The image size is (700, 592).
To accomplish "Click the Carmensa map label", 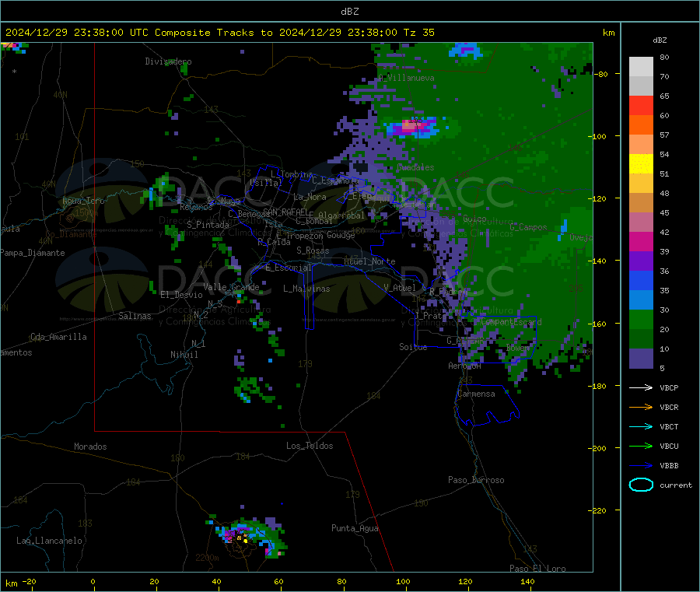I will pyautogui.click(x=476, y=394).
